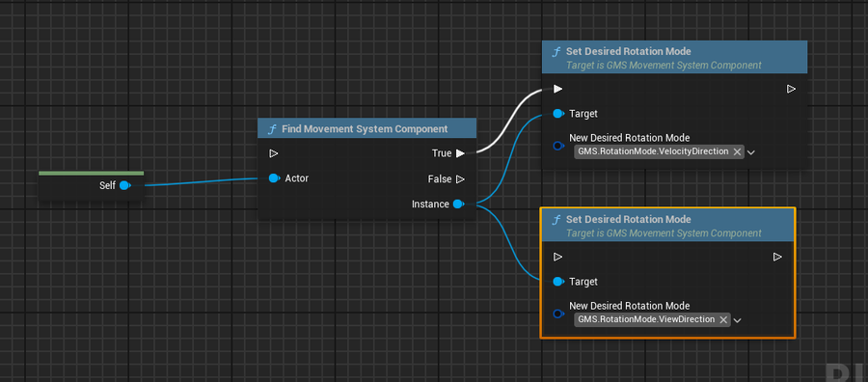The height and width of the screenshot is (382, 868).
Task: Click the GMS.RotationMode.ViewDirection tag text
Action: (x=646, y=320)
